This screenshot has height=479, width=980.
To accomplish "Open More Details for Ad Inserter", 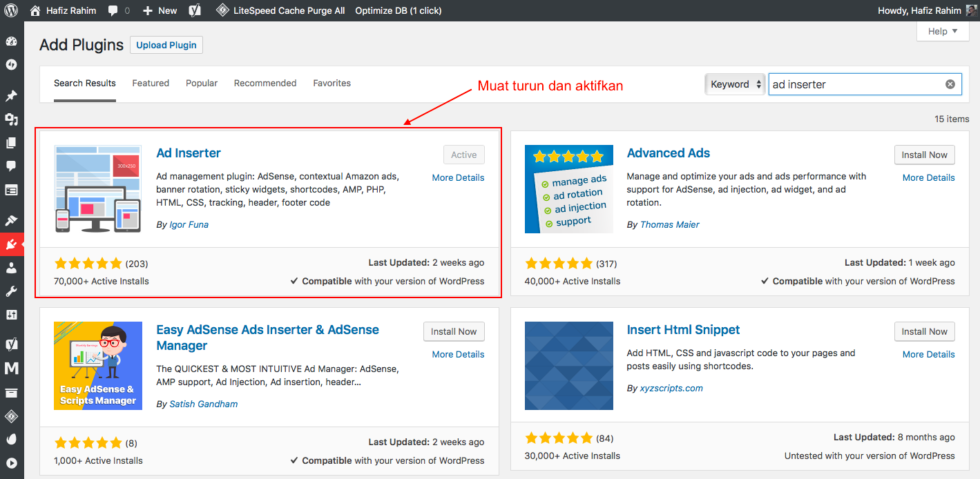I will 458,177.
